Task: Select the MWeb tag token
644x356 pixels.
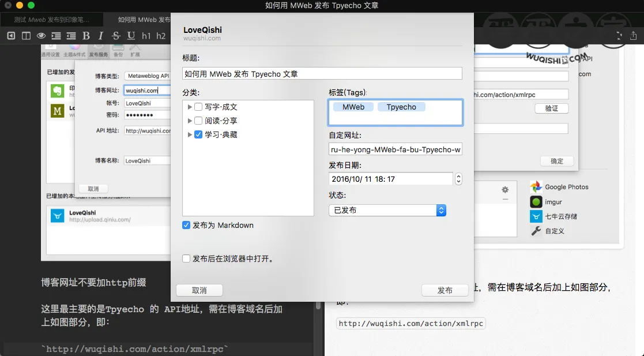Action: tap(353, 107)
